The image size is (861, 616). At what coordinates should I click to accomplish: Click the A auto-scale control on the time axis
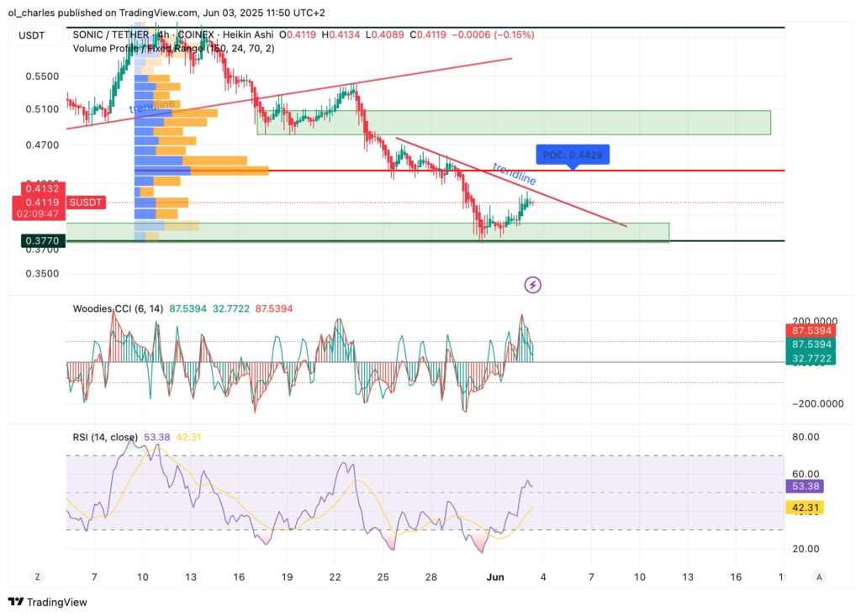[x=818, y=577]
